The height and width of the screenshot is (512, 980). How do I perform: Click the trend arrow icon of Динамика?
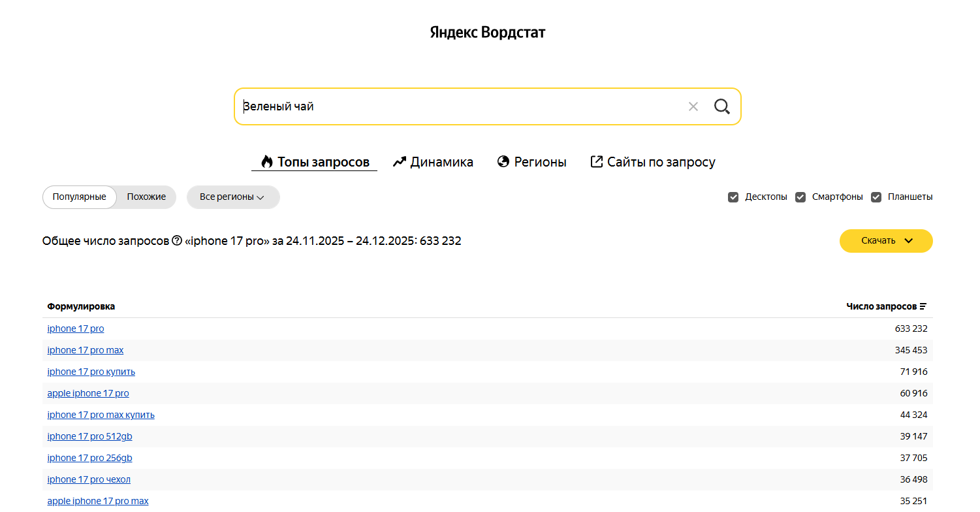coord(400,162)
